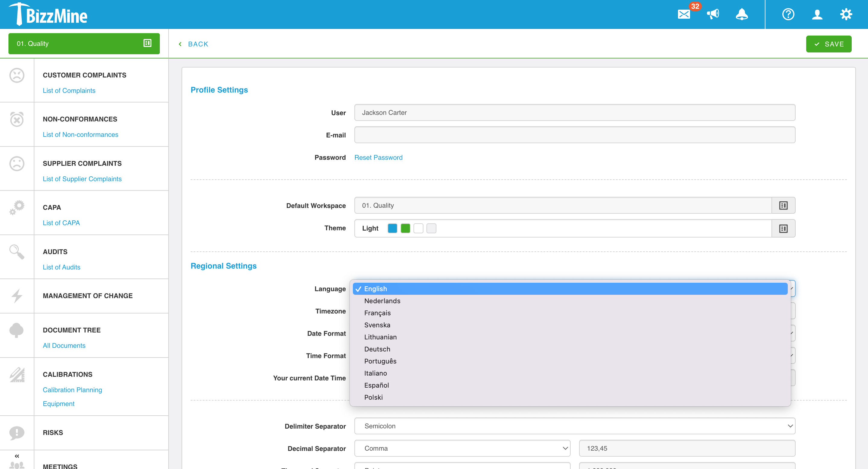Click the Customer Complaints icon in sidebar
Viewport: 868px width, 469px height.
coord(17,75)
